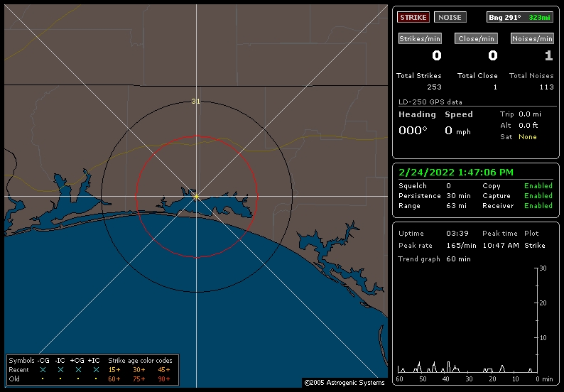Toggle the Copy Enabled status
This screenshot has width=564, height=392.
pyautogui.click(x=538, y=186)
